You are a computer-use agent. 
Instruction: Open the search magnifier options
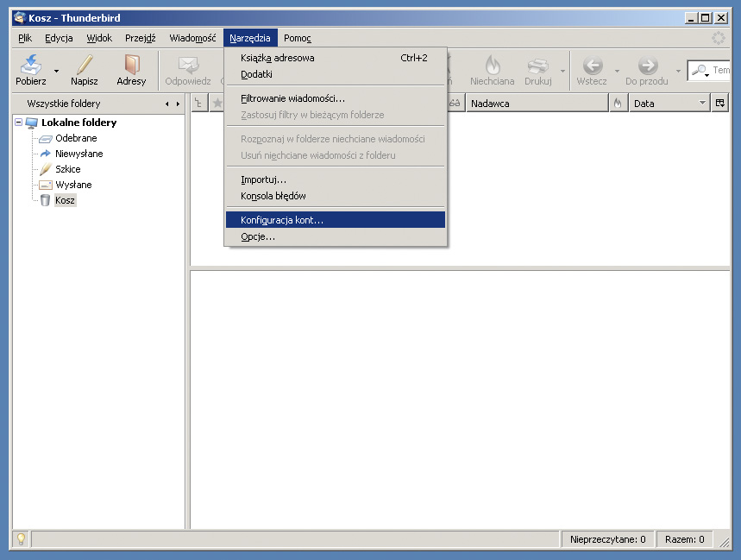coord(700,71)
